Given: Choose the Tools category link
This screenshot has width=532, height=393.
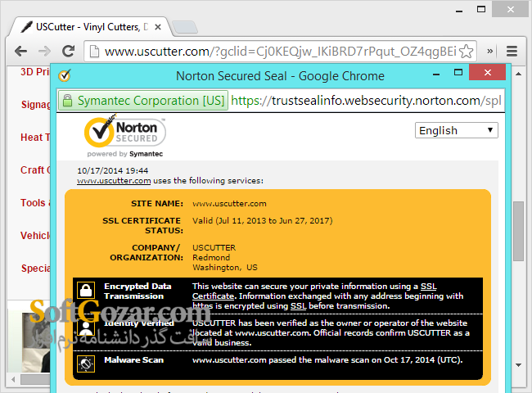Looking at the screenshot, I should click(x=35, y=202).
